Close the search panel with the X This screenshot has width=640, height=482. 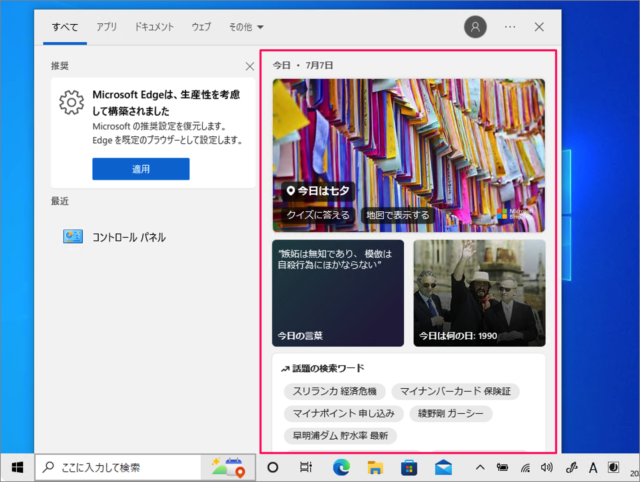[539, 27]
